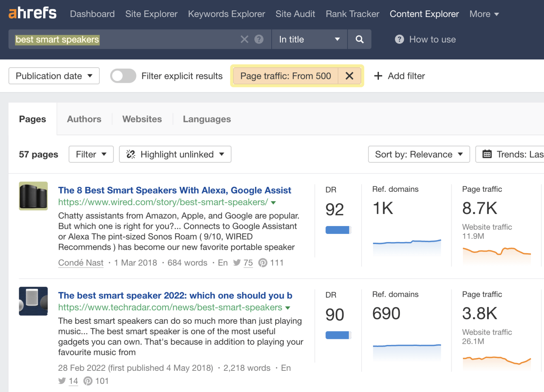Open Keywords Explorer from the top navigation
544x392 pixels.
[226, 14]
